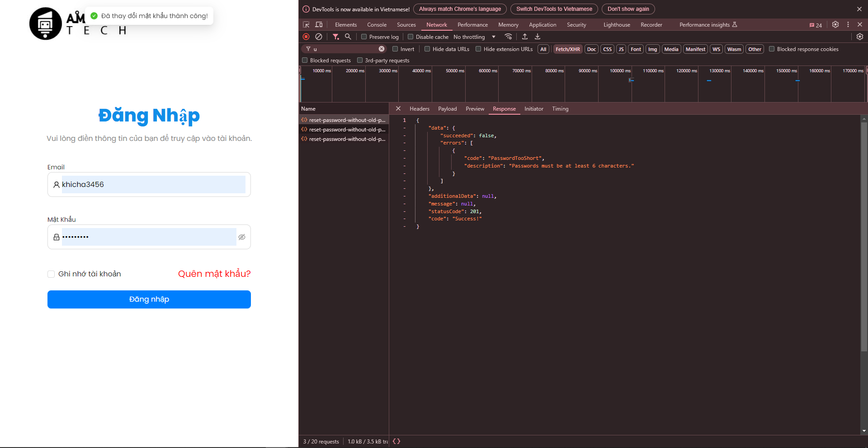Tick the Ghi nhớ tài khoản checkbox
This screenshot has width=868, height=448.
[51, 274]
